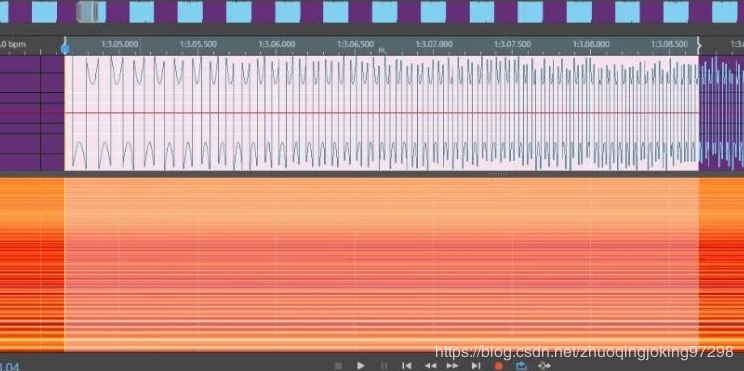Image resolution: width=744 pixels, height=371 pixels.
Task: Click the bpm tempo field
Action: click(x=13, y=44)
